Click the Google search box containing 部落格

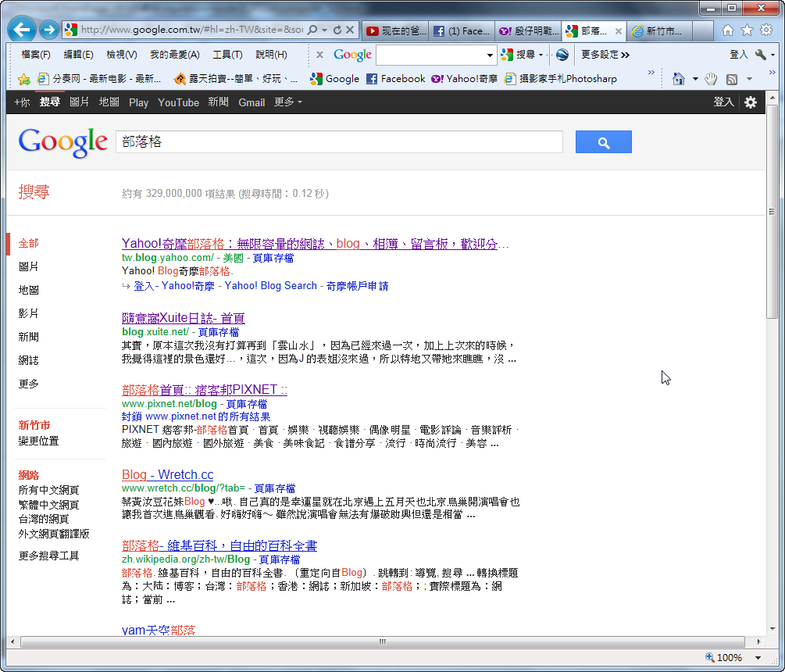point(339,142)
